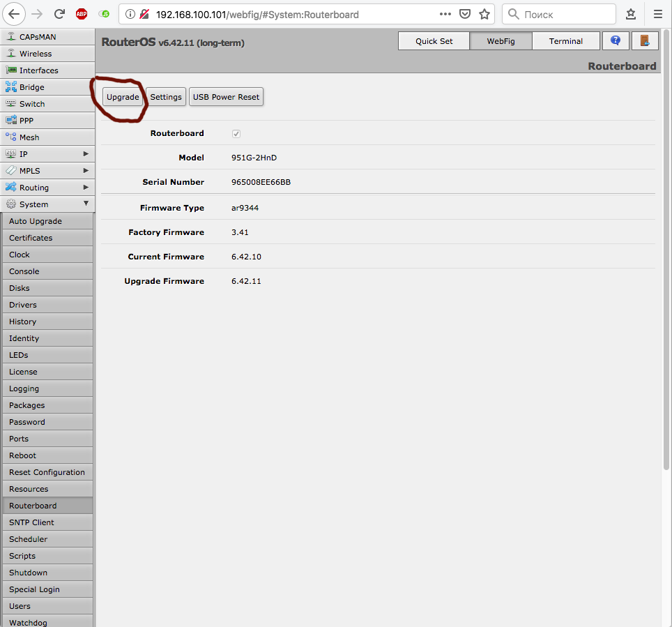Open the Clock menu item
This screenshot has height=627, width=672.
point(47,255)
